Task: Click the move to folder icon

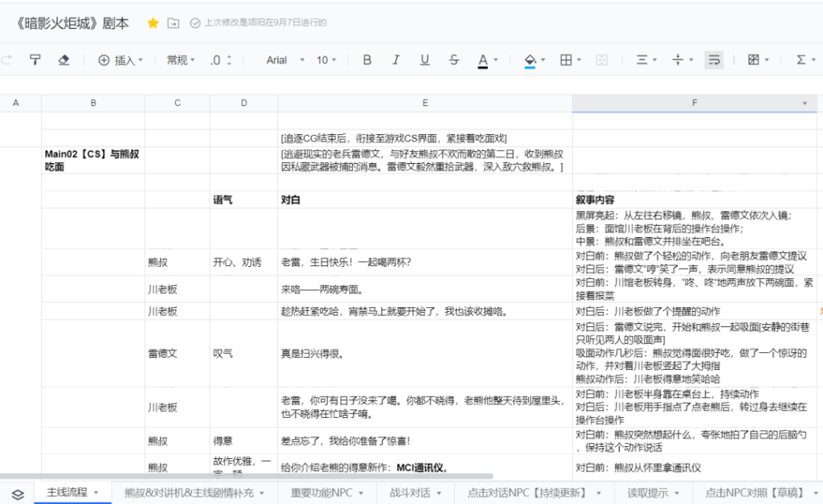Action: click(x=174, y=23)
